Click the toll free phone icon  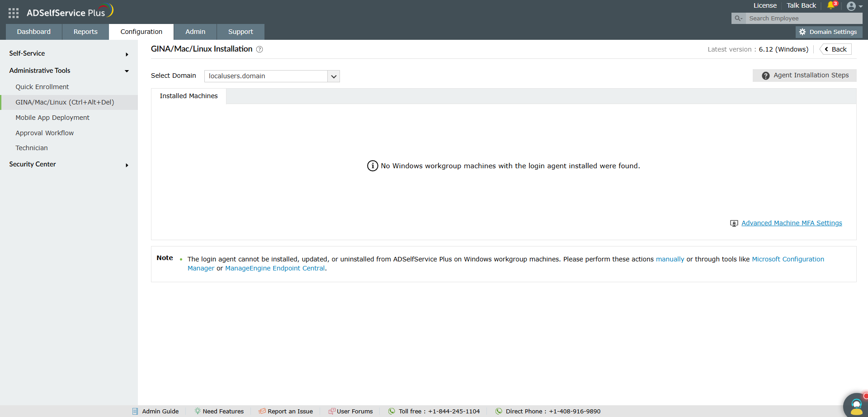click(392, 411)
